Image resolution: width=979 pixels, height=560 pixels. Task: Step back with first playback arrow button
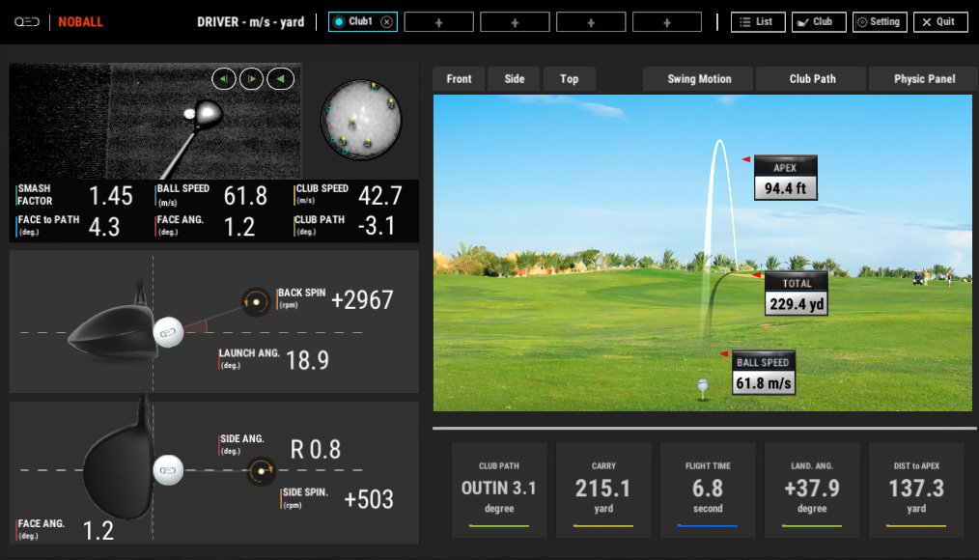pyautogui.click(x=224, y=78)
